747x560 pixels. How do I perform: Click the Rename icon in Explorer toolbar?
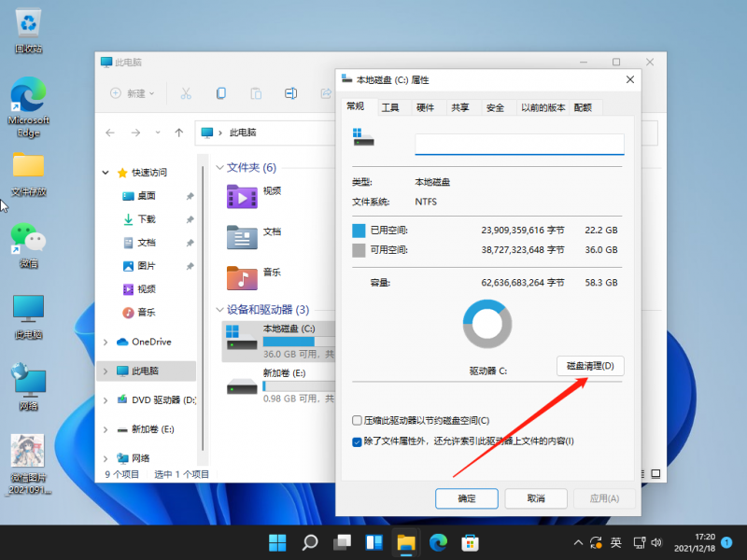coord(290,93)
